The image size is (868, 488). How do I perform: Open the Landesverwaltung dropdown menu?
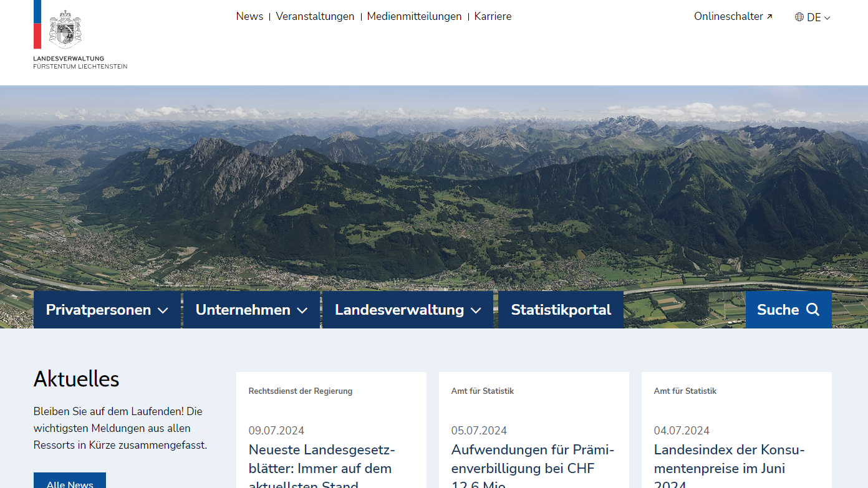[407, 309]
